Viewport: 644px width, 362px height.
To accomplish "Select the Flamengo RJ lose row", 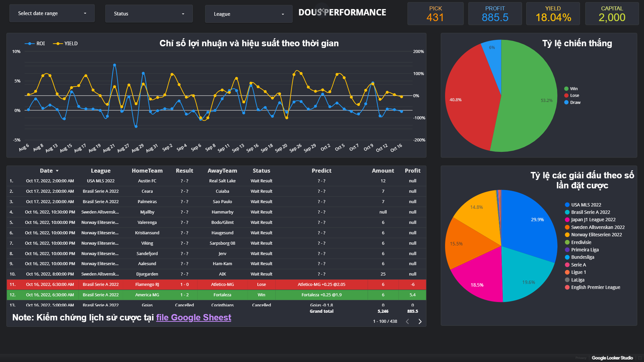I will [x=147, y=285].
